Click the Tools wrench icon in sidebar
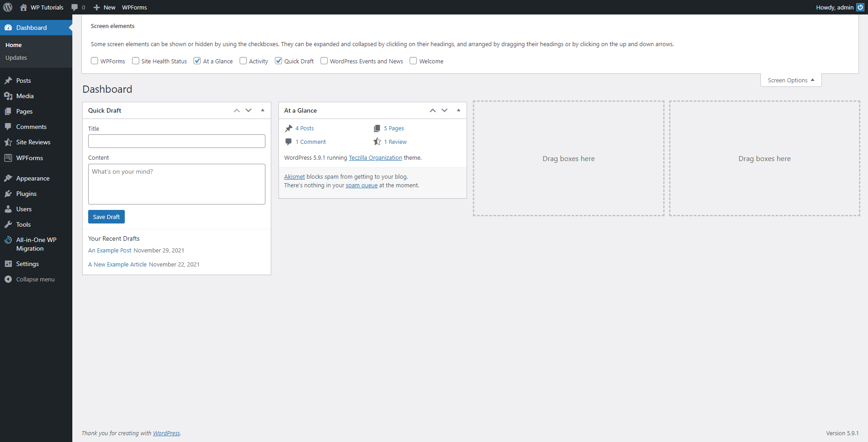 [x=8, y=224]
